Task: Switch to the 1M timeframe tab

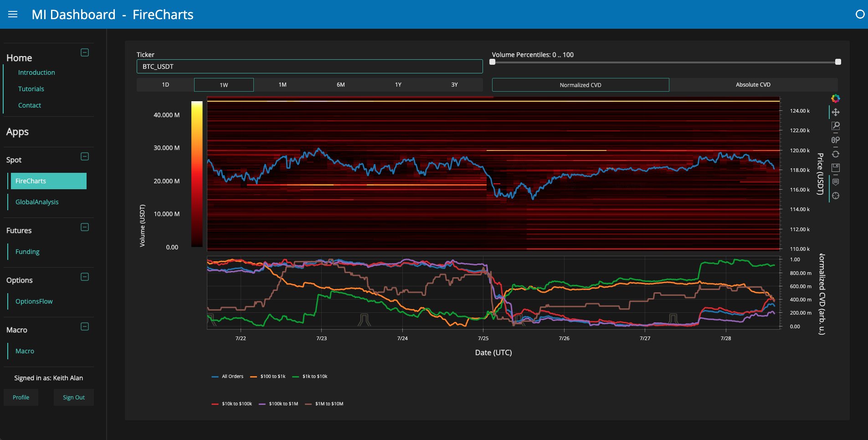Action: coord(282,85)
